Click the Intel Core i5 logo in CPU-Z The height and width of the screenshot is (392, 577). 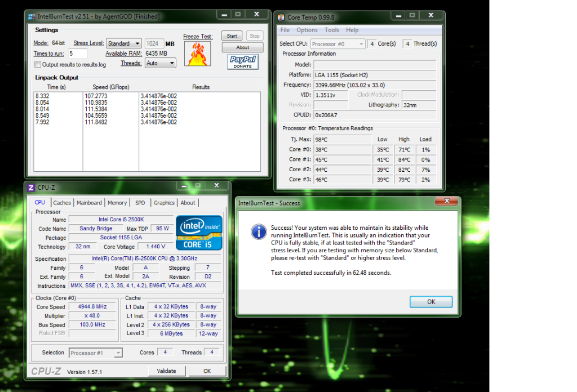(x=199, y=233)
